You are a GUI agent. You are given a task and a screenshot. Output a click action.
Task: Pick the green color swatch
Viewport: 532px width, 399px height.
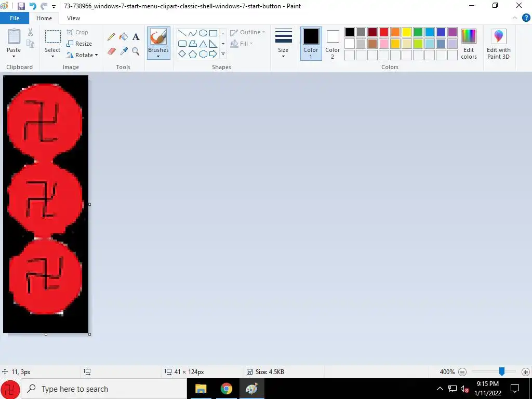point(418,32)
